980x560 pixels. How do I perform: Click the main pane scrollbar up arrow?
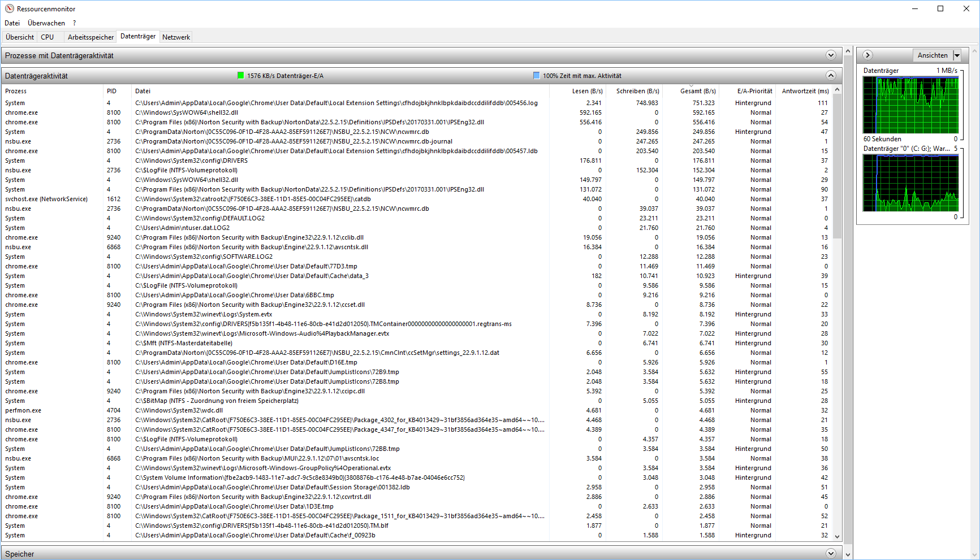(848, 51)
